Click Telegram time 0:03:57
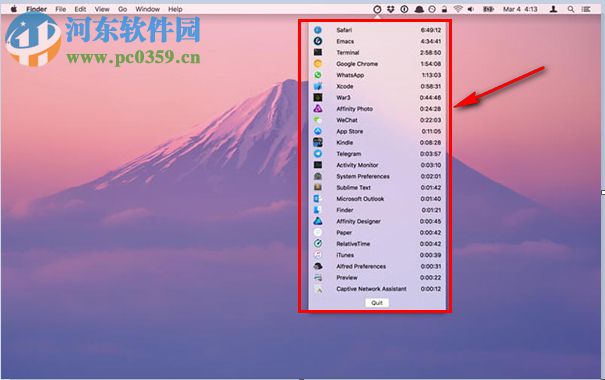The image size is (605, 380). [431, 154]
